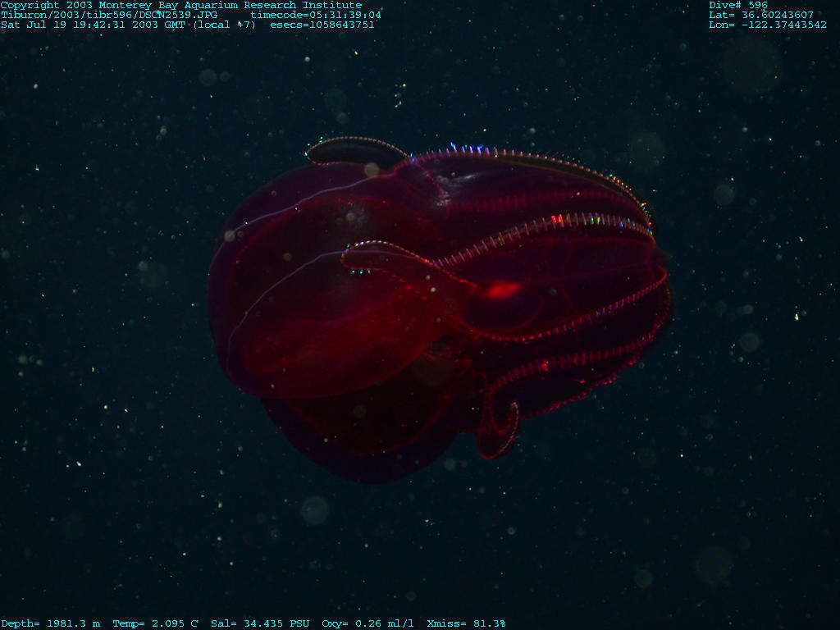Click the timecode=05:31:39:04 overlay
This screenshot has height=630, width=840.
pyautogui.click(x=315, y=15)
